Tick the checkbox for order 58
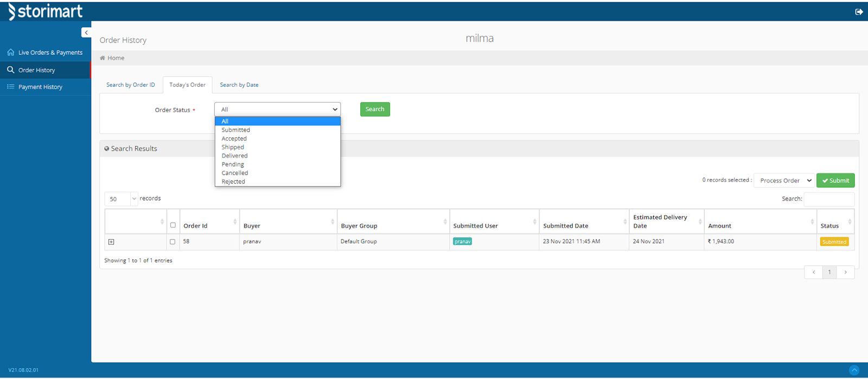Screen dimensions: 868x379 click(173, 242)
